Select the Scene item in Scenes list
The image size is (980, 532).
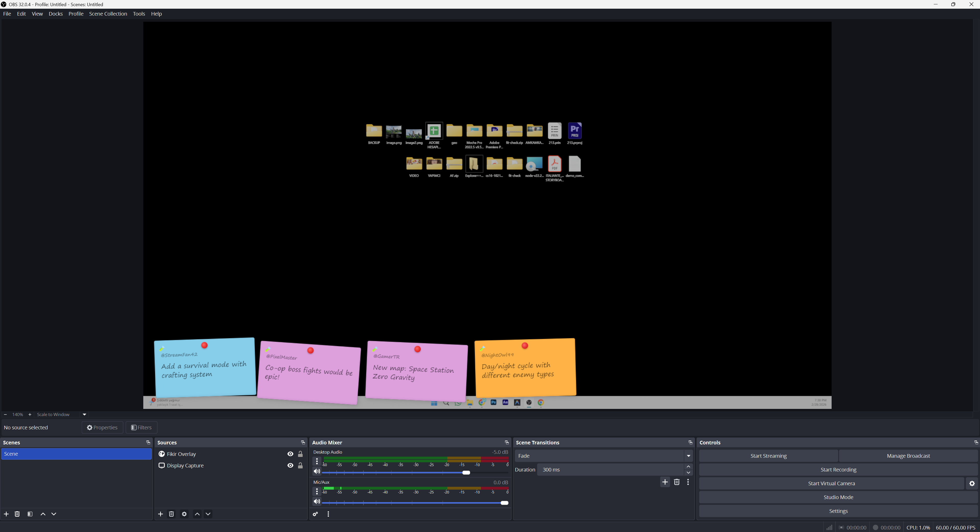[76, 454]
